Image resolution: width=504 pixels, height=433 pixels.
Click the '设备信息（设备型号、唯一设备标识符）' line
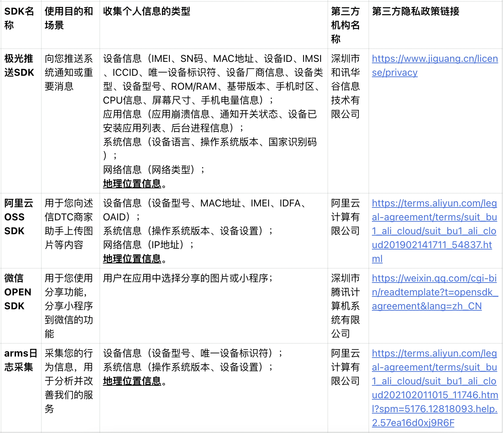(x=193, y=353)
